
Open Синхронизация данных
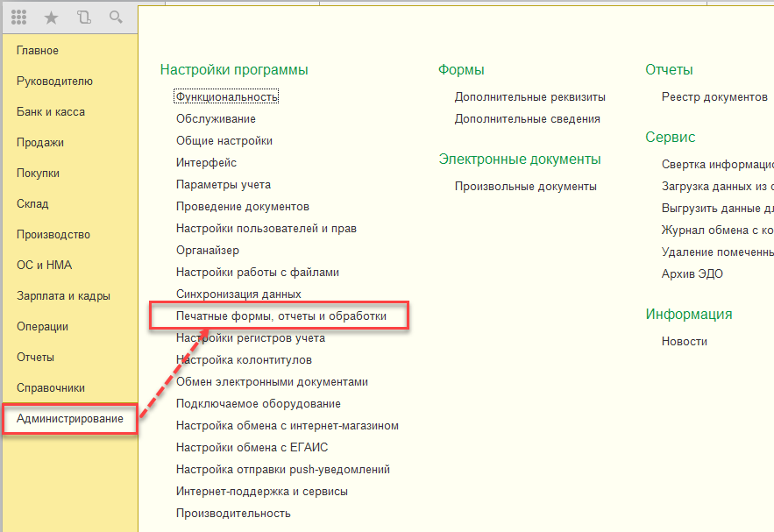(238, 294)
